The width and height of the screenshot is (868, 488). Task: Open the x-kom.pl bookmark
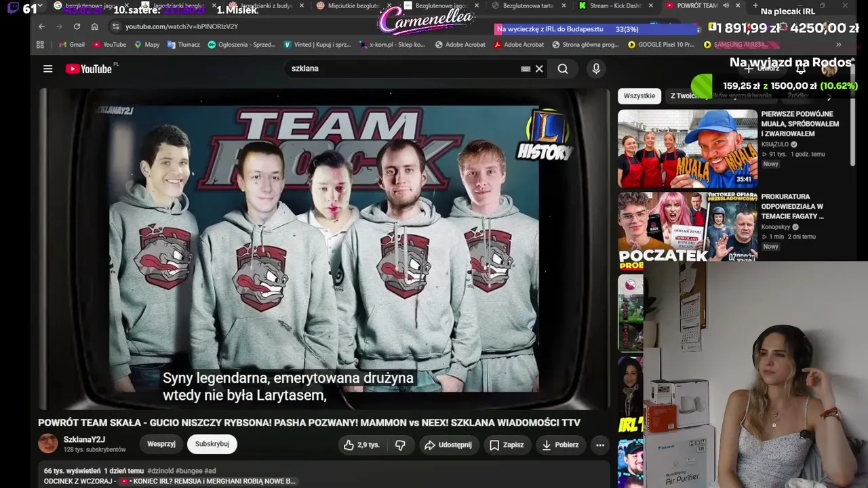(392, 45)
